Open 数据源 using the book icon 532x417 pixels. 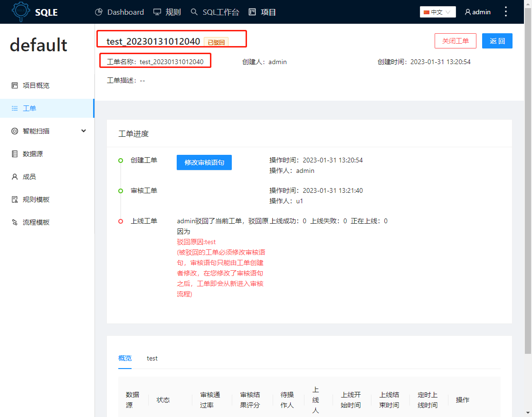[14, 153]
